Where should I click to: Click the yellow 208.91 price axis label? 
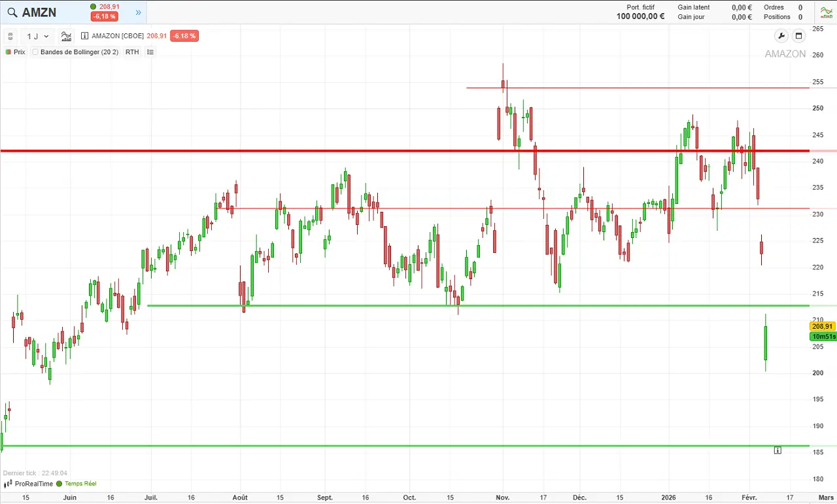822,326
